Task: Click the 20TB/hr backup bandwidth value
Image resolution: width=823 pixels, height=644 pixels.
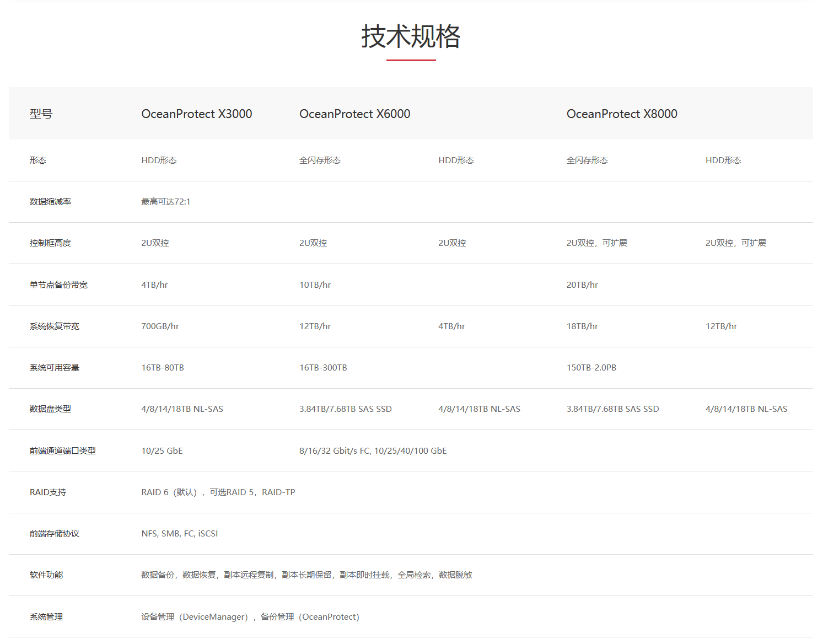Action: 582,285
